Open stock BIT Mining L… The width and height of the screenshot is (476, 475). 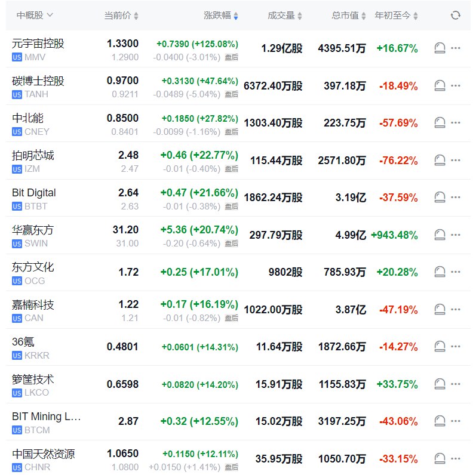[x=46, y=417]
